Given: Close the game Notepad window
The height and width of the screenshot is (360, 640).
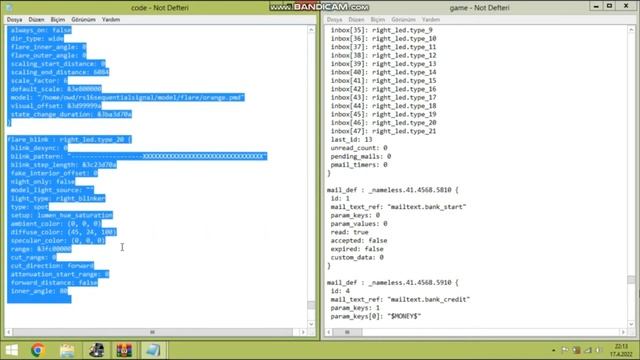Looking at the screenshot, I should click(x=626, y=6).
